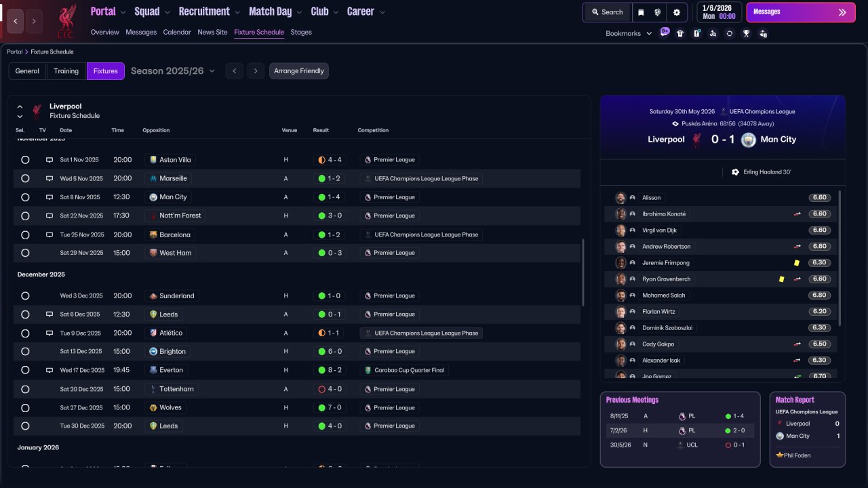Click the circular arrows shortcut icon

point(730,33)
